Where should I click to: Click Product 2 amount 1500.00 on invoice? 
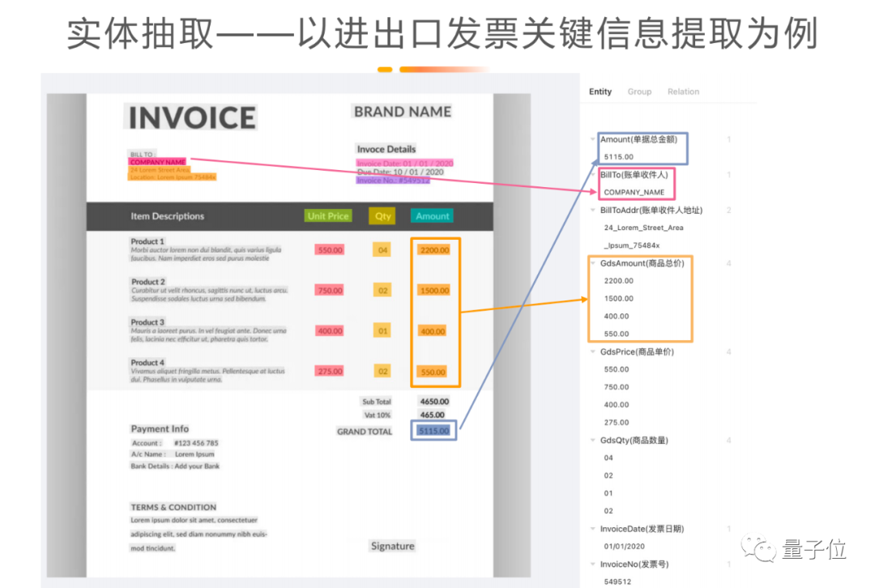pos(435,290)
